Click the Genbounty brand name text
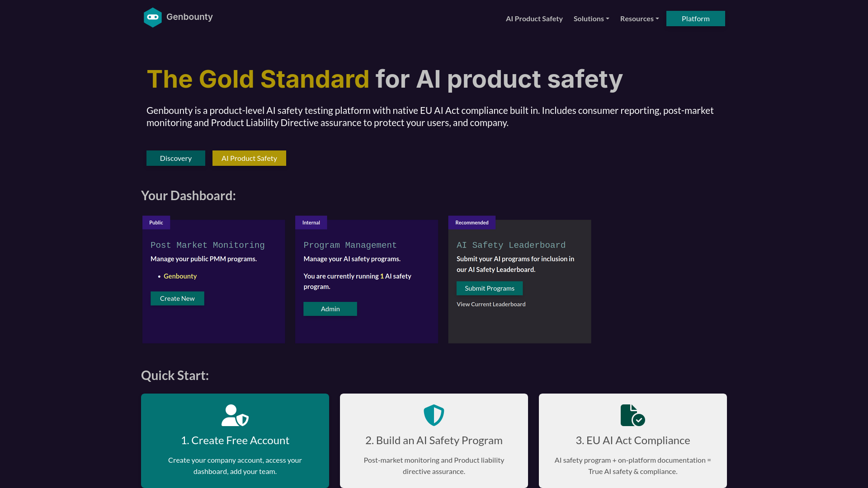 pyautogui.click(x=189, y=17)
